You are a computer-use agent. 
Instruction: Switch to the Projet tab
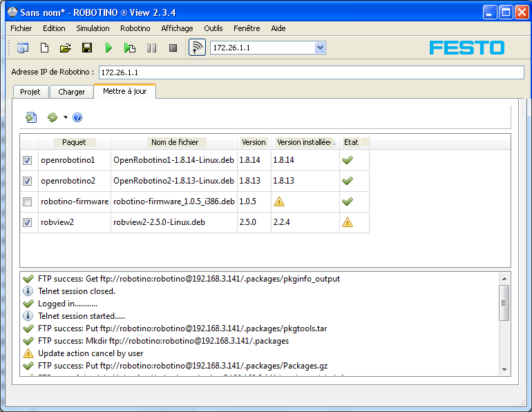click(x=30, y=92)
